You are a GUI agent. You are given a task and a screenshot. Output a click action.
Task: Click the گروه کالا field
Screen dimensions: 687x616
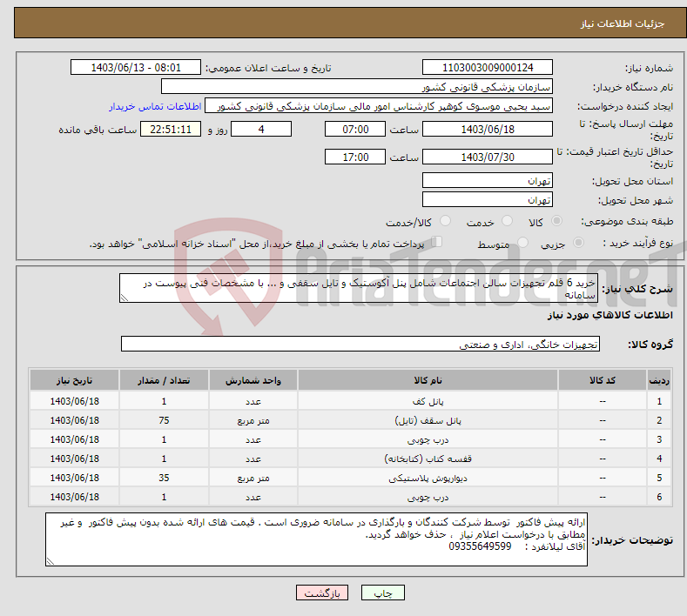coord(360,345)
